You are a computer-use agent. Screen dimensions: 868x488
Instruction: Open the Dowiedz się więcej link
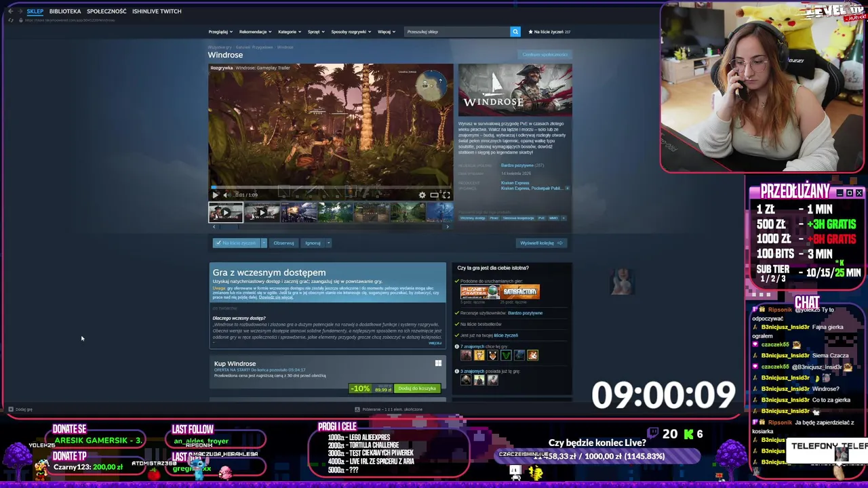[276, 298]
